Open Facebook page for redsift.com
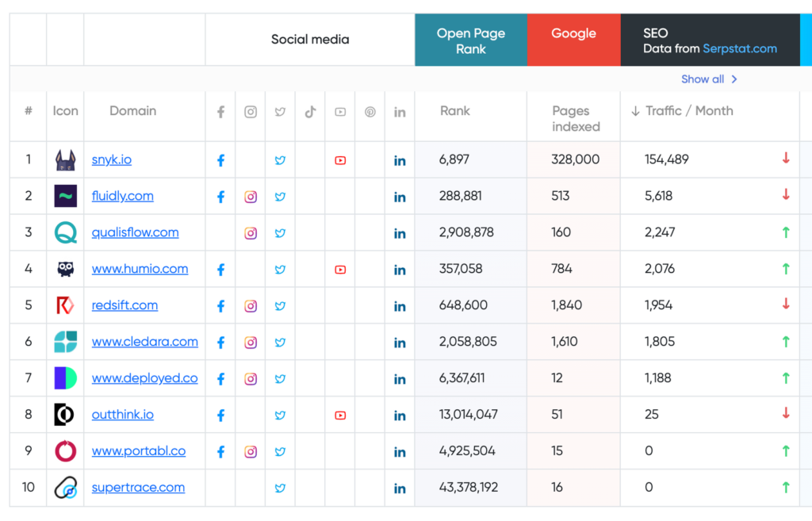This screenshot has height=521, width=812. point(220,306)
